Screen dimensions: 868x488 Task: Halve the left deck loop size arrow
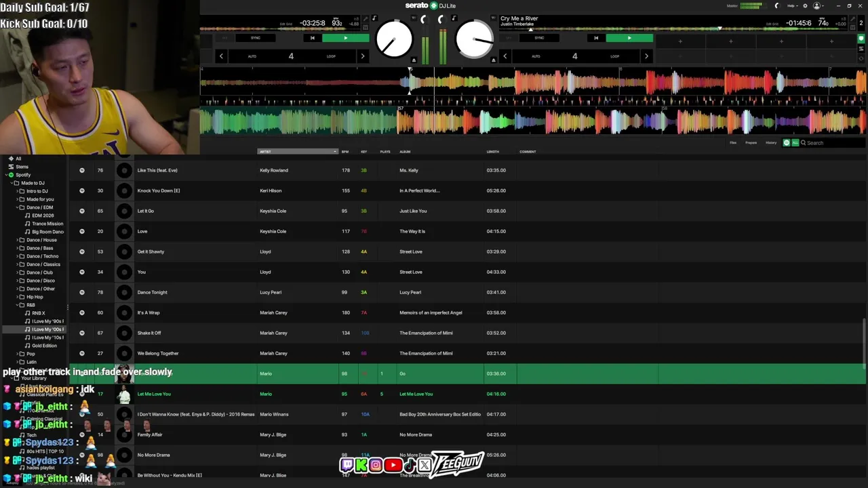point(221,56)
